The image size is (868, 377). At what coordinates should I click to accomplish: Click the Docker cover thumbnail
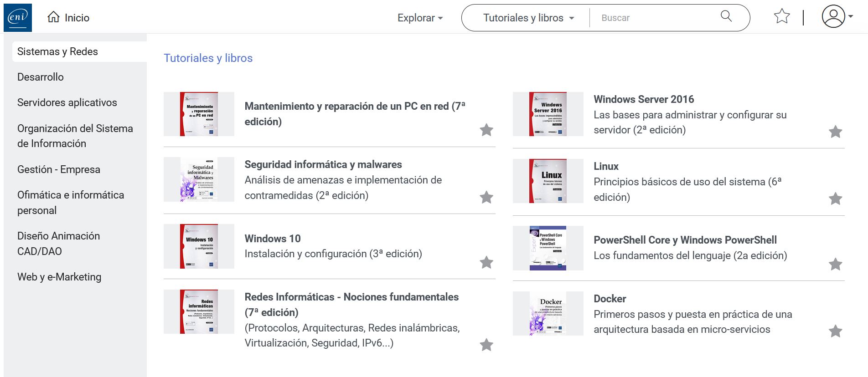coord(548,313)
